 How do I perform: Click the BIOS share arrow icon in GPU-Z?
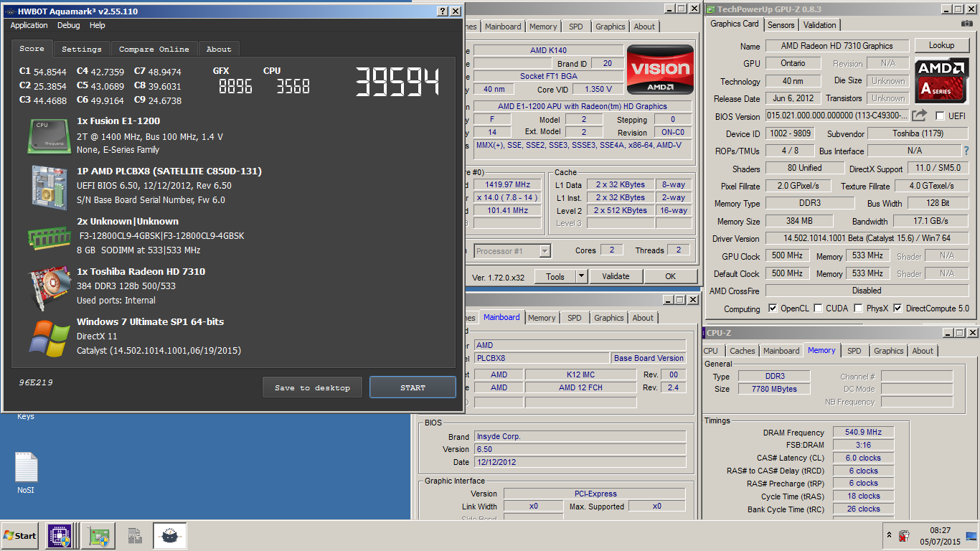click(920, 116)
